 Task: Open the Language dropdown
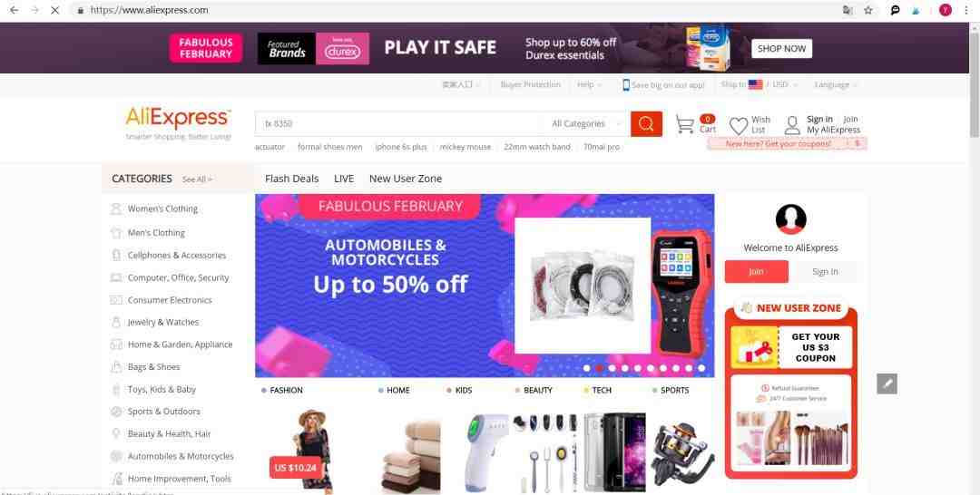click(x=836, y=85)
